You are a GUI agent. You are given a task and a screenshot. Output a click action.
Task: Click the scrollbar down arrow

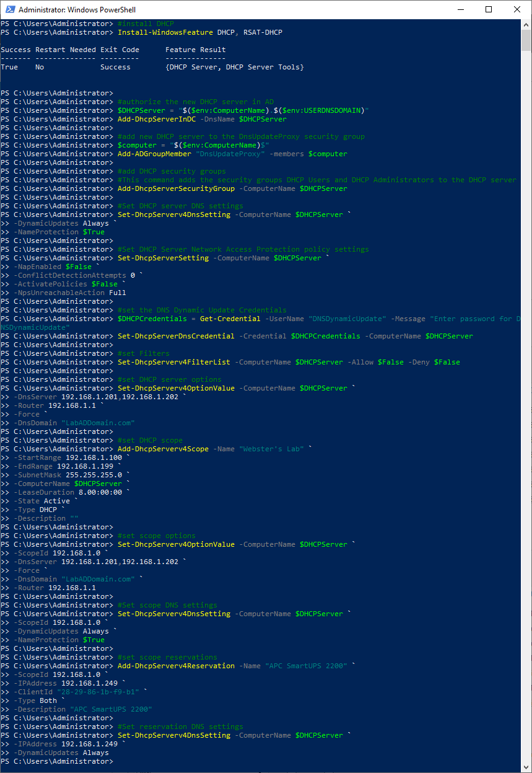coord(526,767)
